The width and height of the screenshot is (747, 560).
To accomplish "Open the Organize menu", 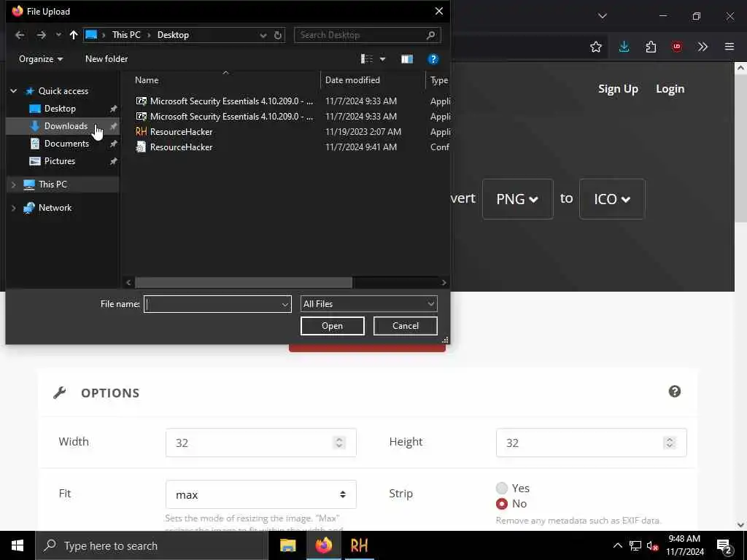I will click(41, 59).
